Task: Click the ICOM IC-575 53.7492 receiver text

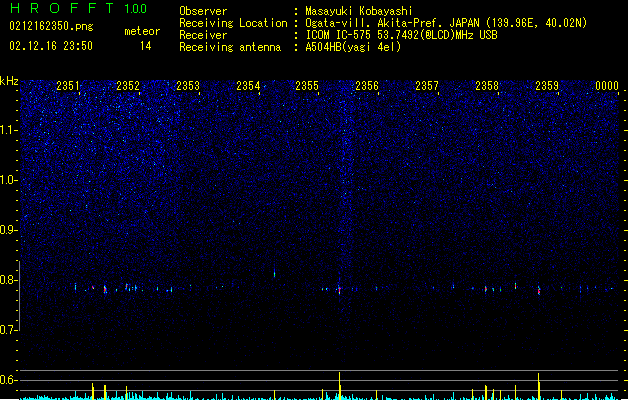Action: click(401, 35)
